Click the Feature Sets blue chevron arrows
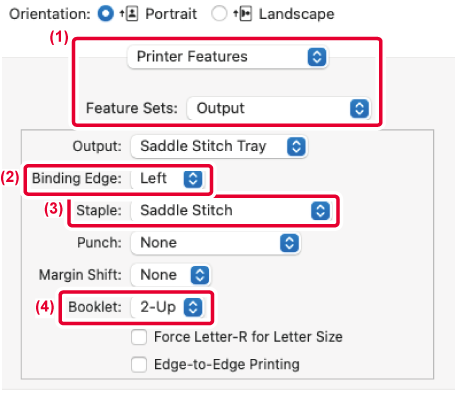The image size is (455, 399). click(359, 108)
